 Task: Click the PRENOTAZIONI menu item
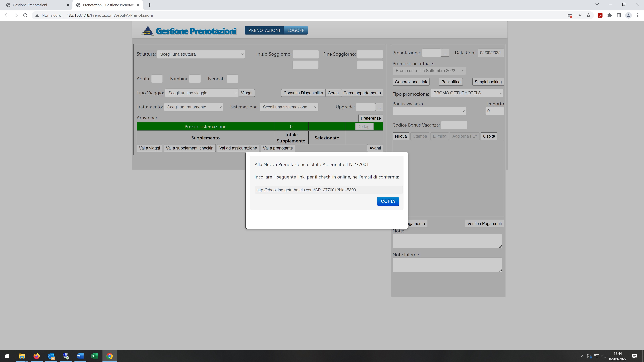pos(264,30)
